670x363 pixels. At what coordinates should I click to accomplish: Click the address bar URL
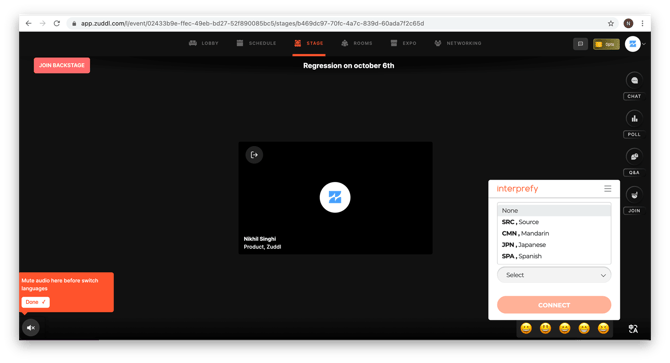252,23
